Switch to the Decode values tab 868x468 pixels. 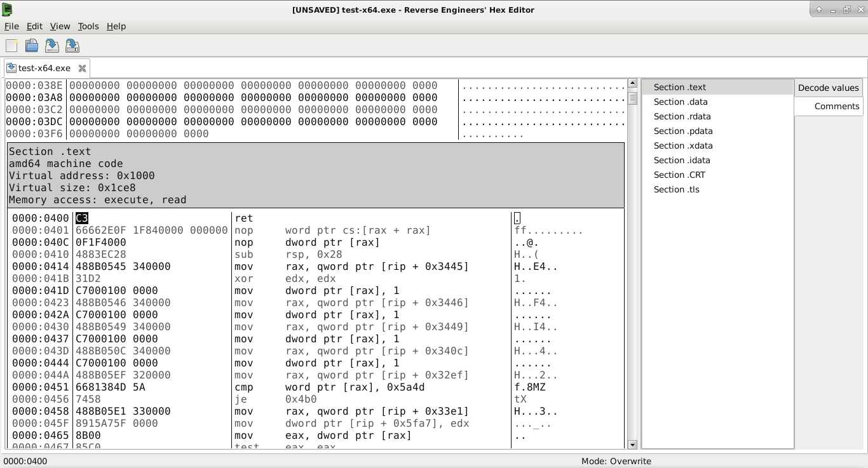tap(828, 88)
